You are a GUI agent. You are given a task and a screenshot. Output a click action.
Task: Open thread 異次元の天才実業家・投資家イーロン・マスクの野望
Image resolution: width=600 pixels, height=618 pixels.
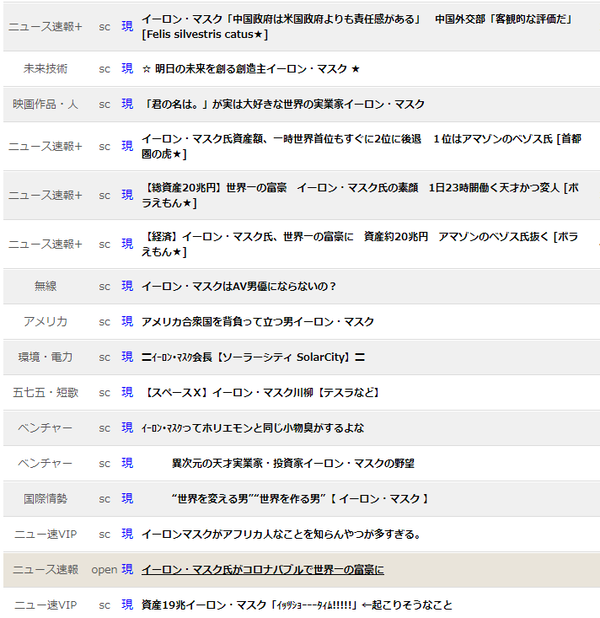click(x=293, y=464)
